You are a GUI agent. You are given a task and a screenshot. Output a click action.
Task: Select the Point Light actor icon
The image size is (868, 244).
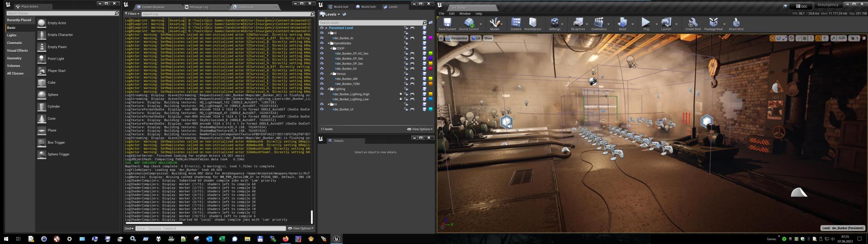pos(42,59)
